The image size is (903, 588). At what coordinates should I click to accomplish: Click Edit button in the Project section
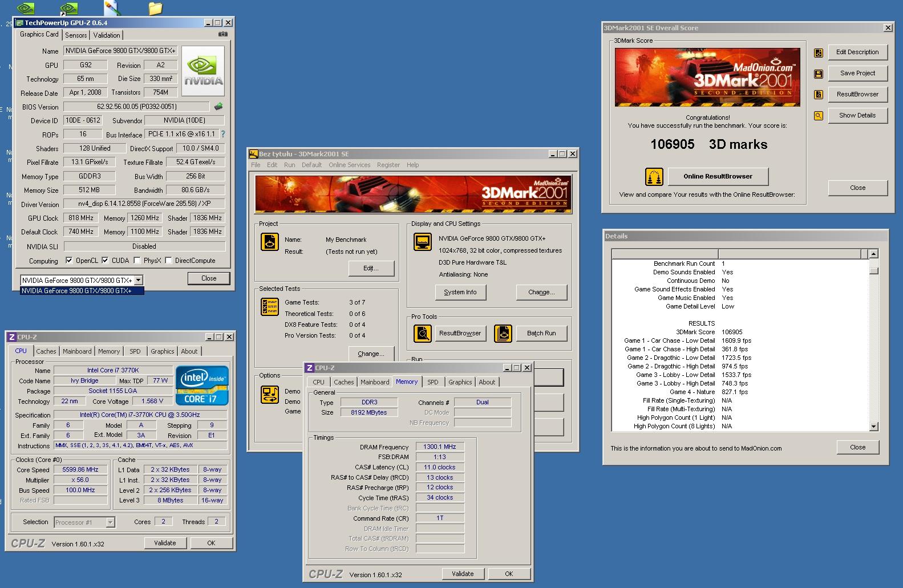[x=371, y=268]
